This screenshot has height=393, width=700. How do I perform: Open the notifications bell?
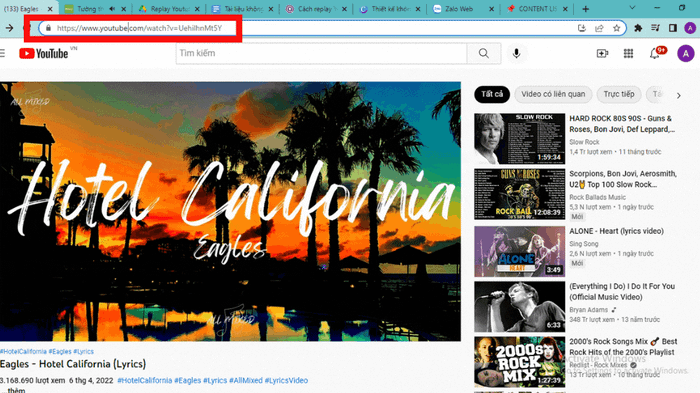tap(655, 54)
